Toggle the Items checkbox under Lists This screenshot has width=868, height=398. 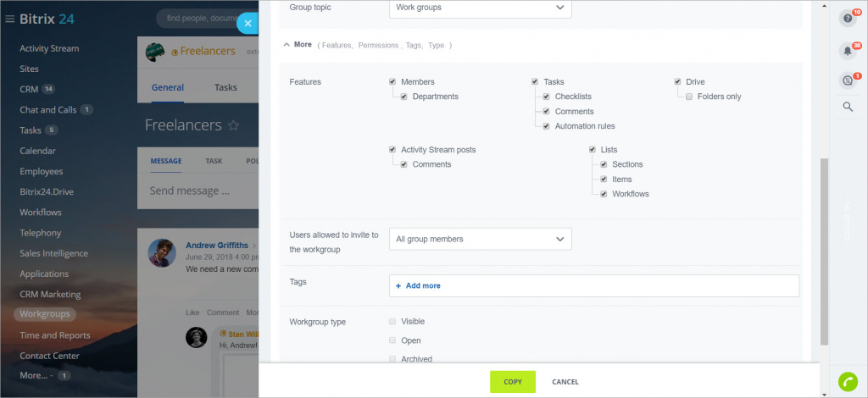[604, 180]
